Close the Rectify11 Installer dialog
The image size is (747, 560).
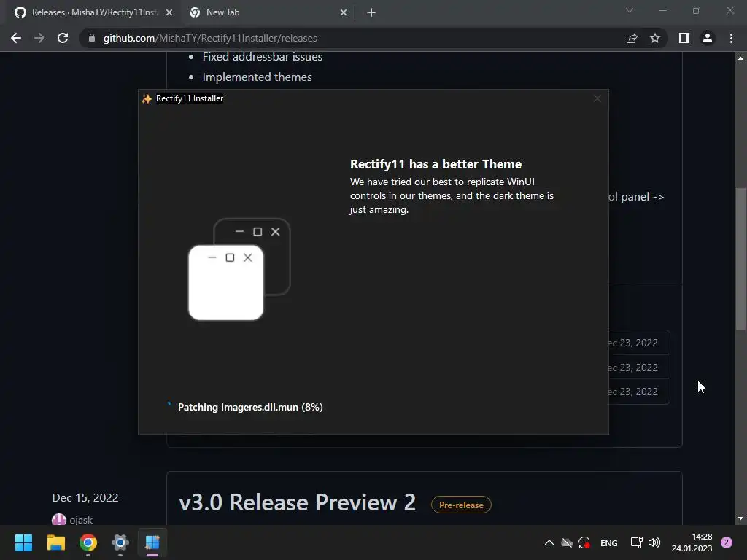[597, 98]
